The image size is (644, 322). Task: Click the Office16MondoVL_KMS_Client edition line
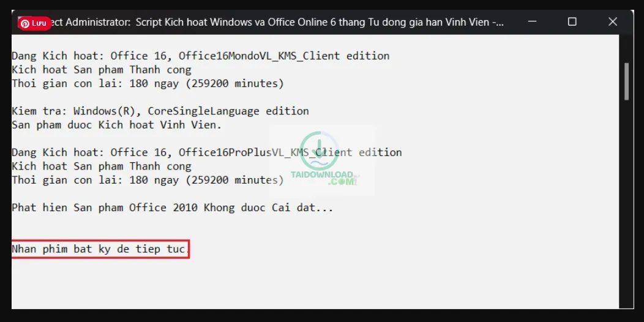click(x=200, y=56)
